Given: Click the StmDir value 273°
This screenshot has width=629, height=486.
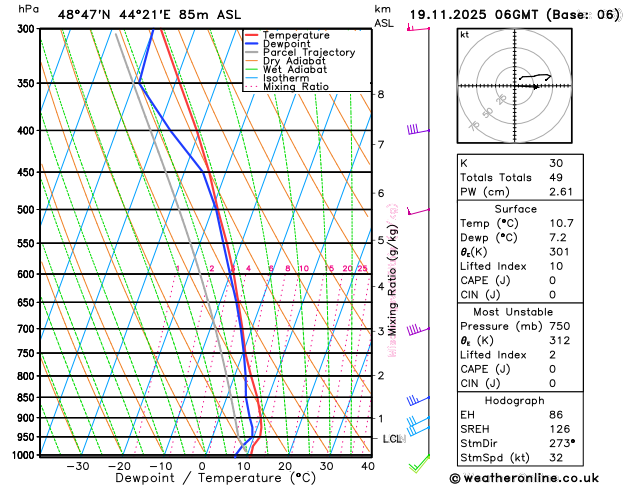Looking at the screenshot, I should click(x=562, y=443).
